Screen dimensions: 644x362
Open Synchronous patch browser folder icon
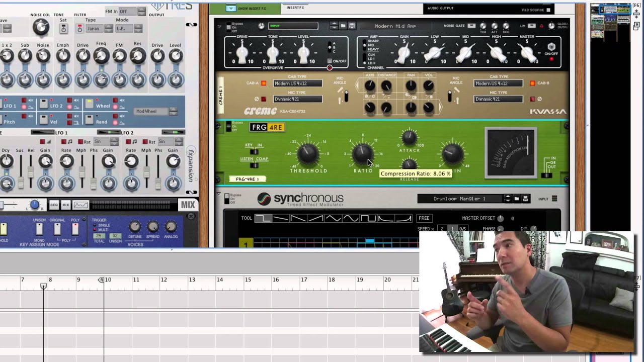(x=517, y=199)
